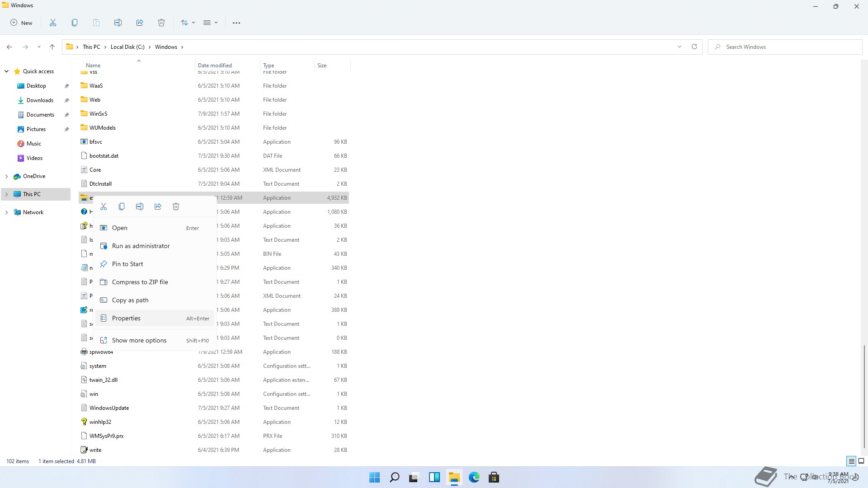
Task: Select Pin to Start menu entry
Action: (155, 264)
